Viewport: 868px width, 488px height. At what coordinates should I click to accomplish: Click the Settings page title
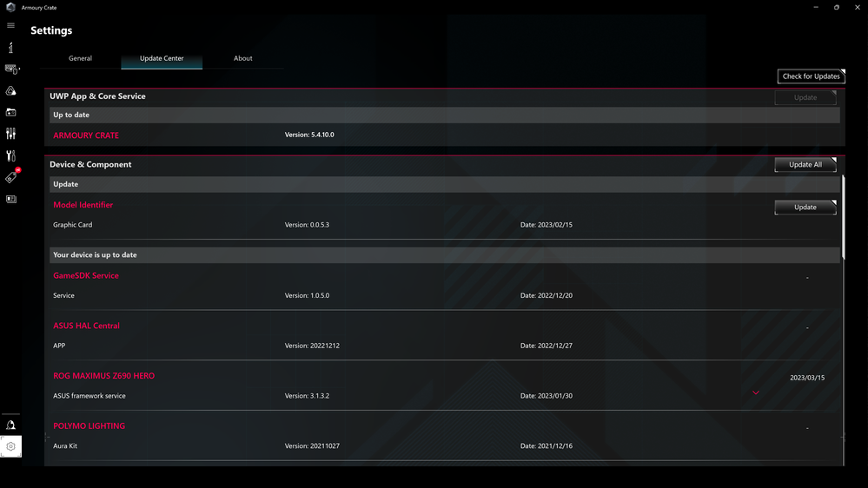coord(51,30)
